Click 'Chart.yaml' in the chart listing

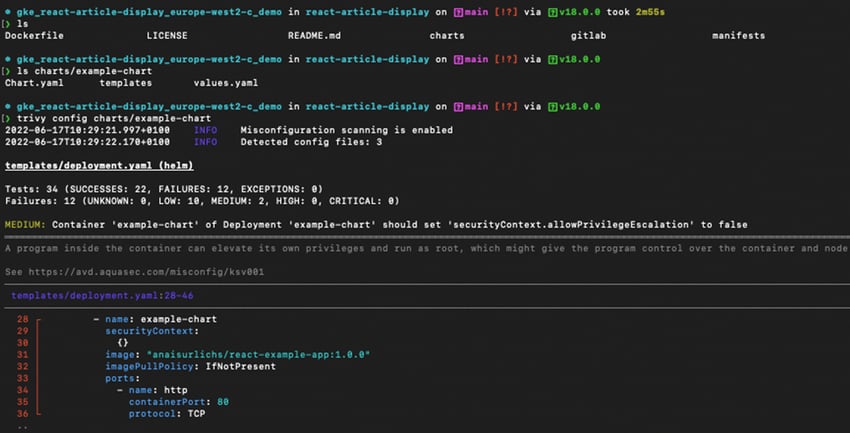click(x=34, y=83)
